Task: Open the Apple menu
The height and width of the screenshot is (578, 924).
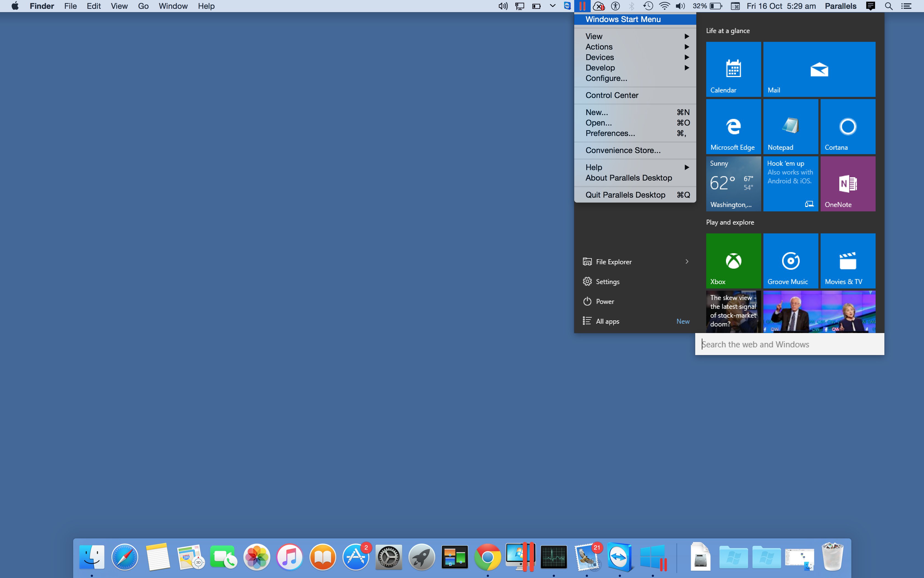Action: (x=15, y=6)
